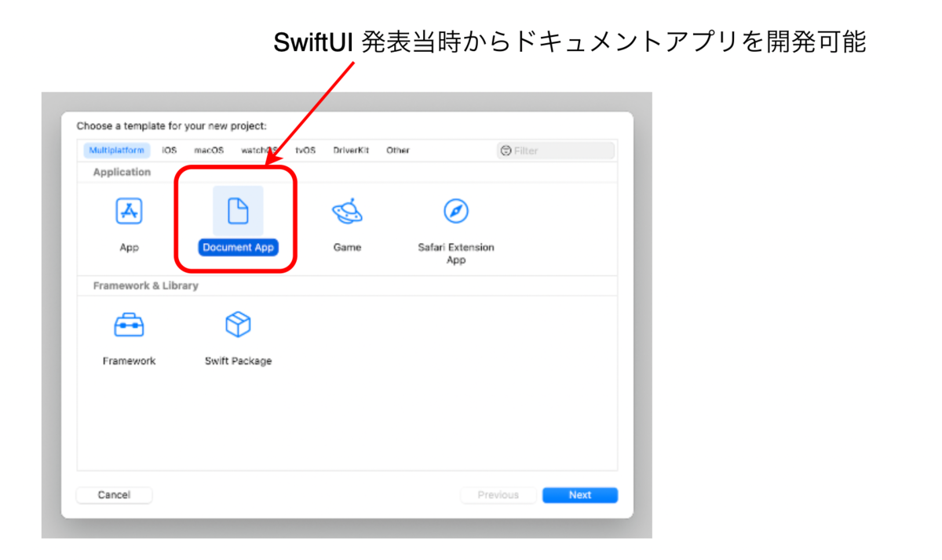Open the macOS platform tab
The image size is (942, 560).
pyautogui.click(x=209, y=151)
